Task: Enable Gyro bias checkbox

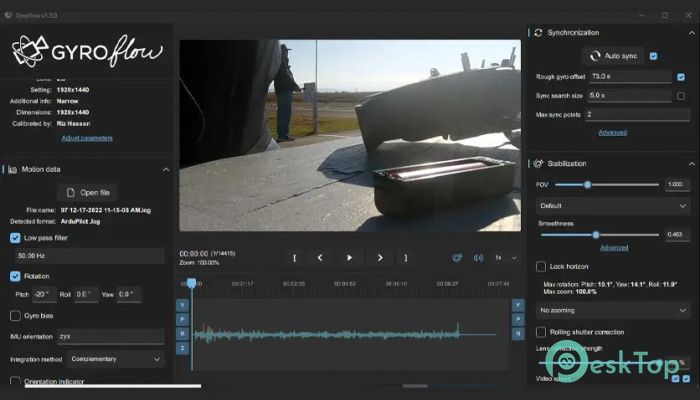Action: point(15,316)
